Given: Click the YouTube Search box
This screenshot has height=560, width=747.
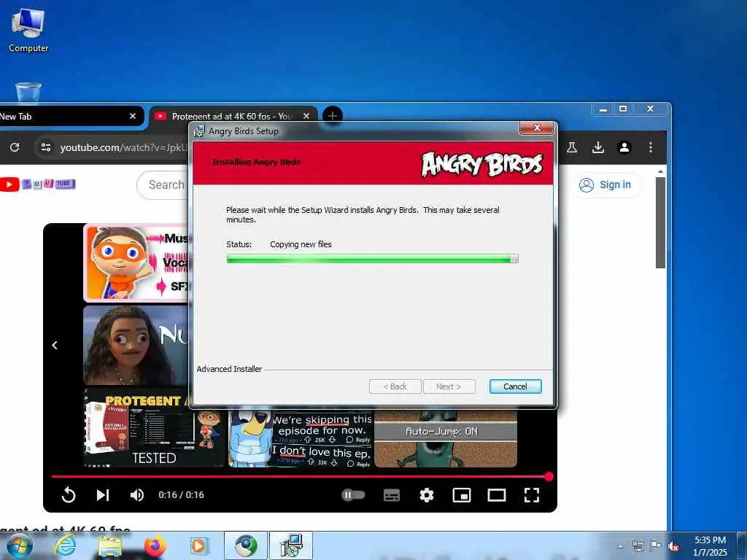Looking at the screenshot, I should (164, 184).
